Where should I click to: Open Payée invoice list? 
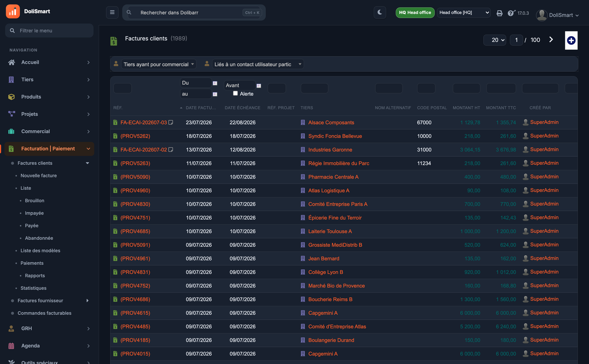click(x=32, y=226)
